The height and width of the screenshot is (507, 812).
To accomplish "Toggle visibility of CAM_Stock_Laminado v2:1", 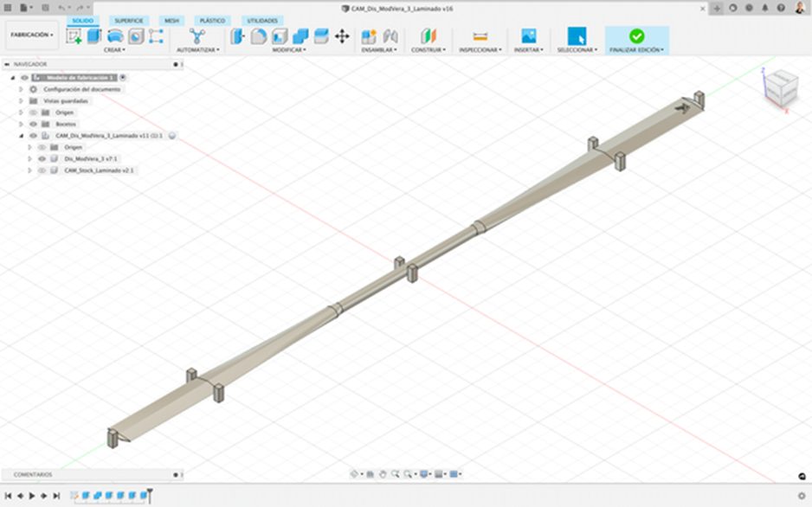I will pyautogui.click(x=42, y=170).
